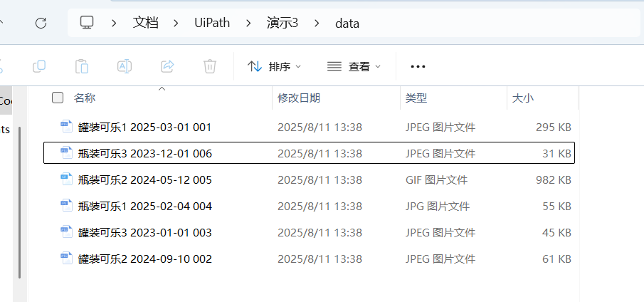644x302 pixels.
Task: Click the modified date of 罐装可乐1 file
Action: point(320,127)
